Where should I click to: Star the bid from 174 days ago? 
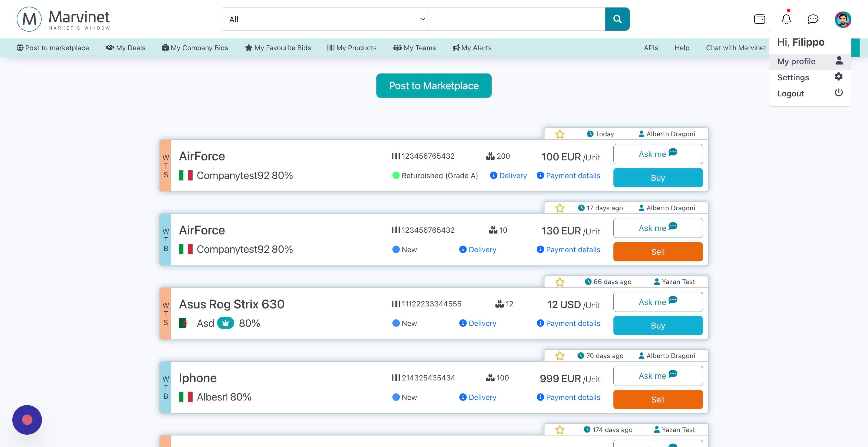(x=560, y=430)
